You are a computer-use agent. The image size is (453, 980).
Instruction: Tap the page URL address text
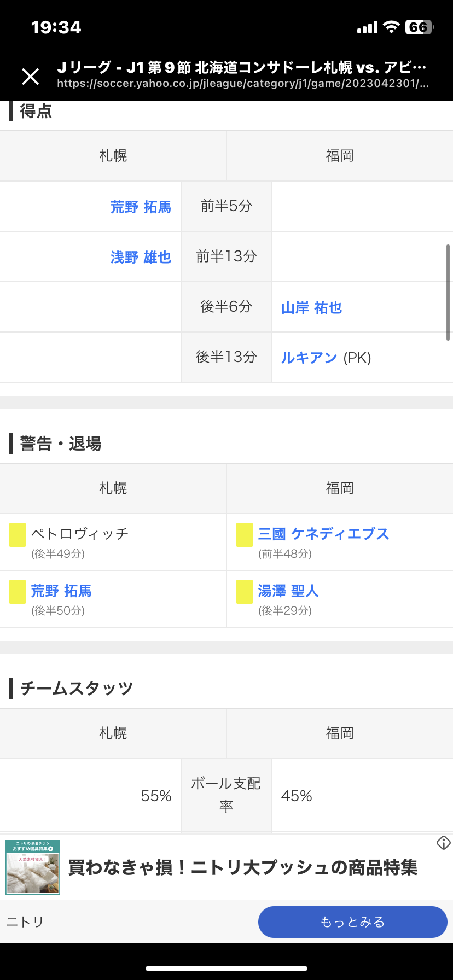[242, 84]
